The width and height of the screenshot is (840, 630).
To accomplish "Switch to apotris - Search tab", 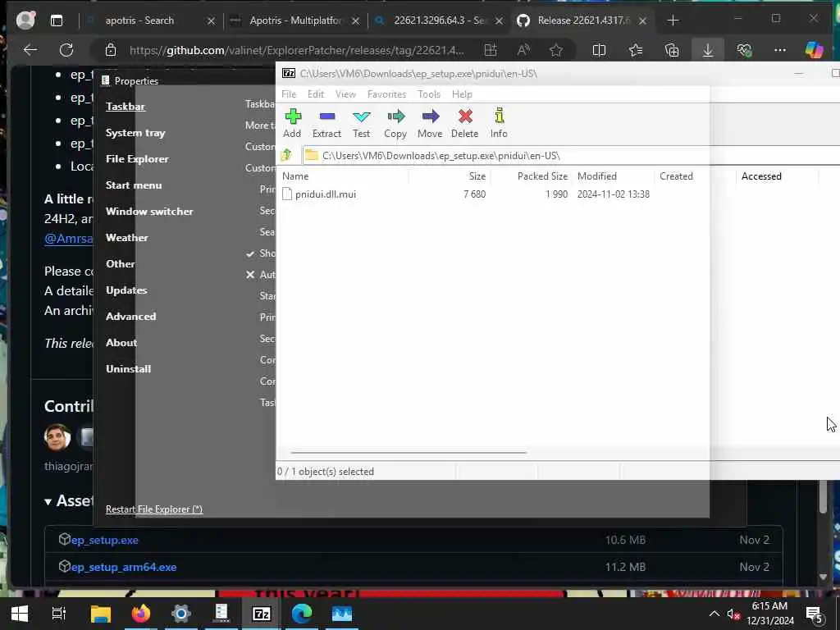I will tap(139, 21).
